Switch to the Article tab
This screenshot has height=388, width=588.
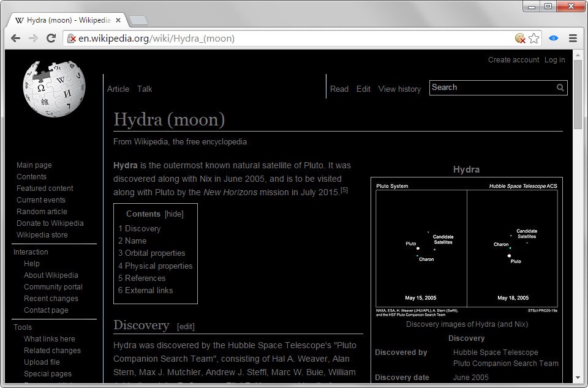coord(118,89)
